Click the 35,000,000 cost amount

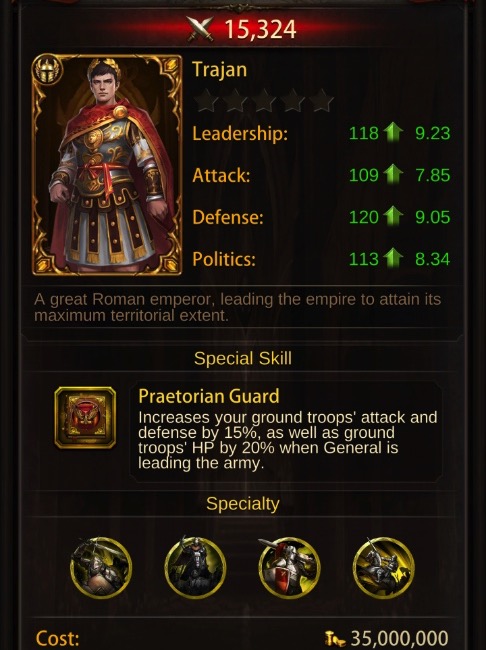coord(400,638)
